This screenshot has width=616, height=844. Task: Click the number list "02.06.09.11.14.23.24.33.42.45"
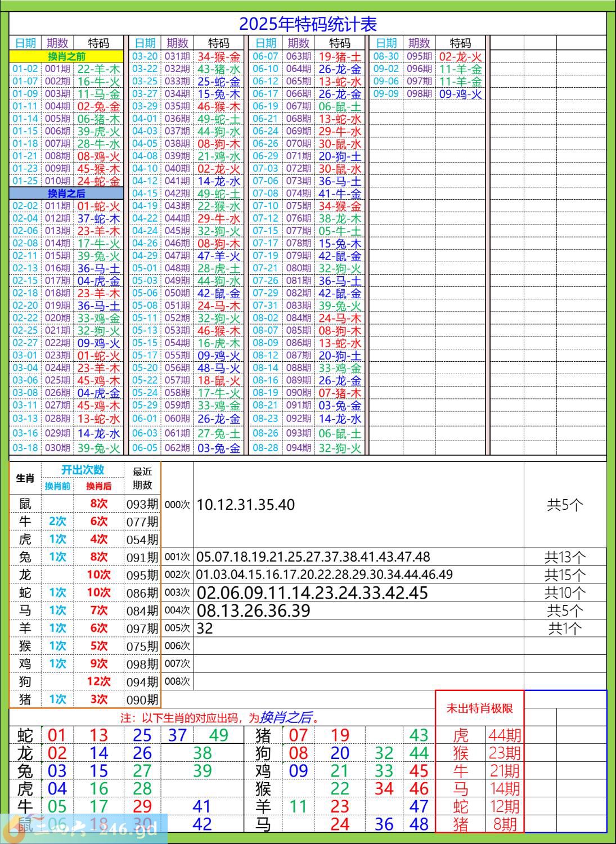[x=312, y=593]
